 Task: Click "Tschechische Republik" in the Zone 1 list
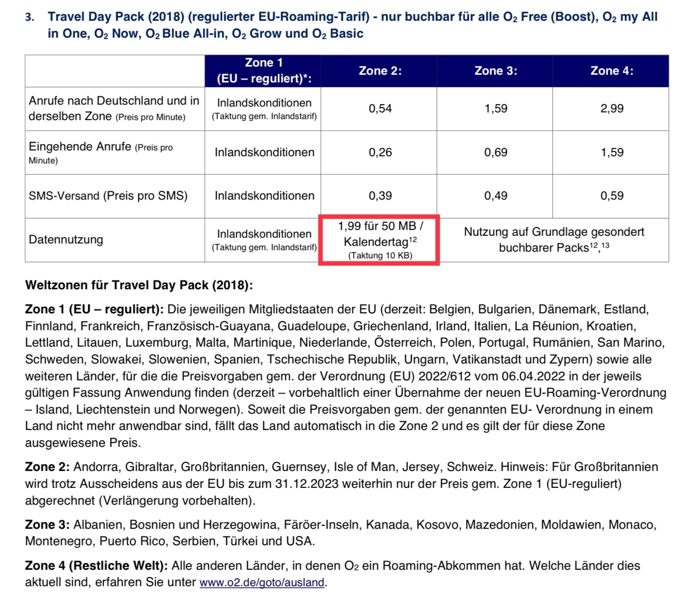click(332, 360)
